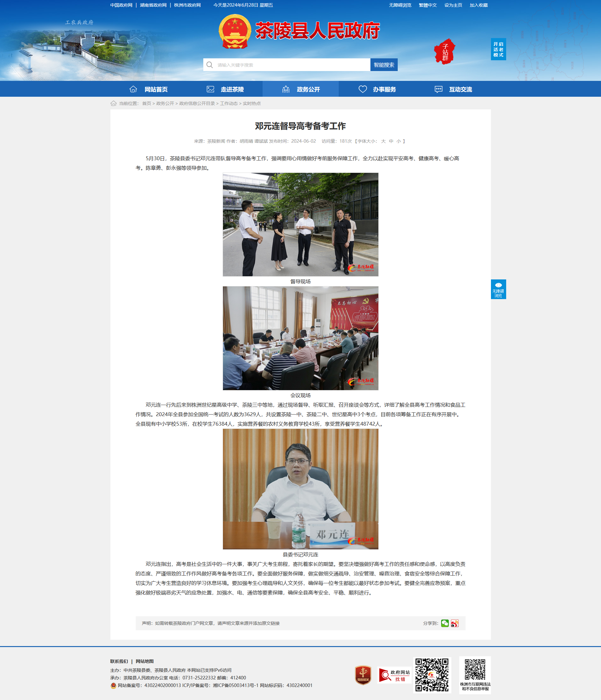Click the national emblem logo
The width and height of the screenshot is (601, 700).
(x=235, y=32)
